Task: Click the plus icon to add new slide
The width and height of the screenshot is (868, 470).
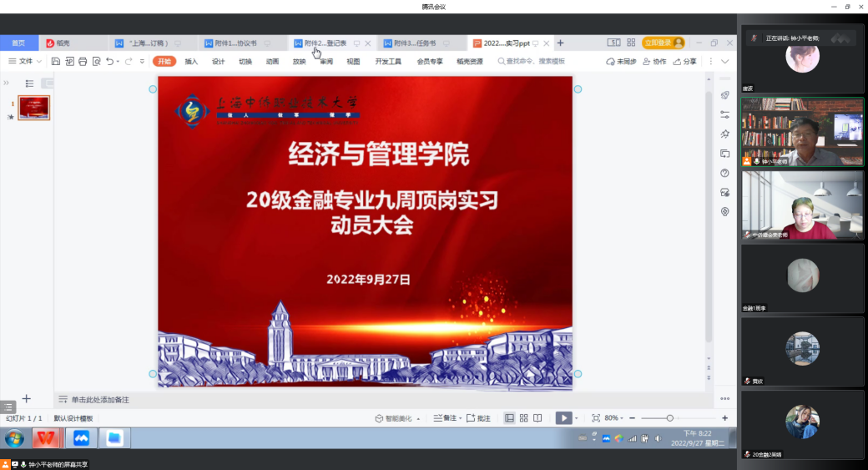Action: 26,399
